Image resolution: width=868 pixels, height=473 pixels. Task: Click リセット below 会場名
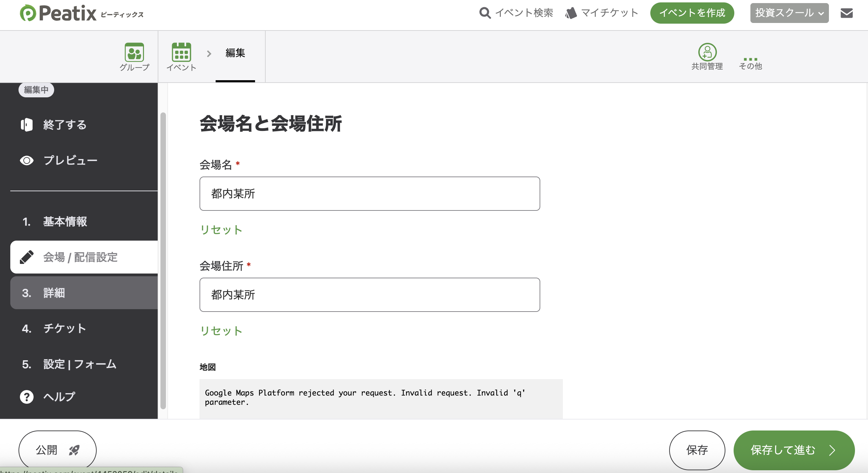[x=221, y=230]
